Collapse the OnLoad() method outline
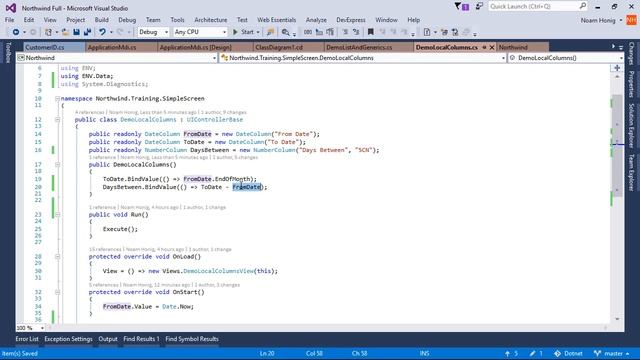Image resolution: width=640 pixels, height=360 pixels. tap(58, 257)
